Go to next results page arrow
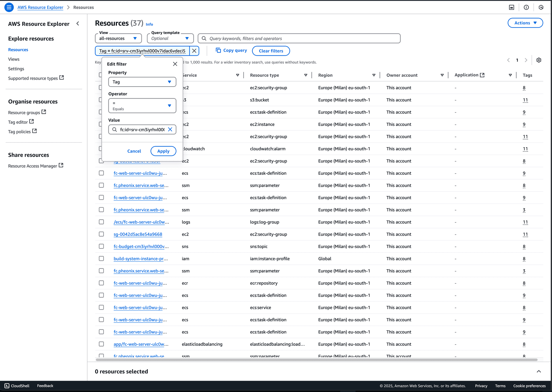This screenshot has height=392, width=552. pyautogui.click(x=526, y=60)
